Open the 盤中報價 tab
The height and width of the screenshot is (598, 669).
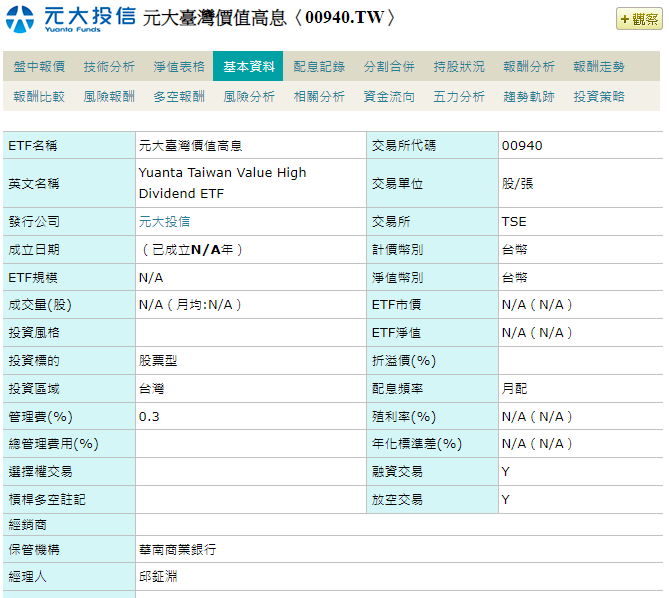click(39, 67)
